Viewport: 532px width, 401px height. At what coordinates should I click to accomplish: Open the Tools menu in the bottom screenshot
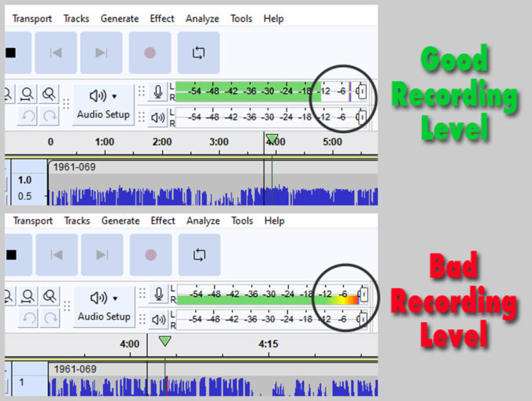pos(242,221)
